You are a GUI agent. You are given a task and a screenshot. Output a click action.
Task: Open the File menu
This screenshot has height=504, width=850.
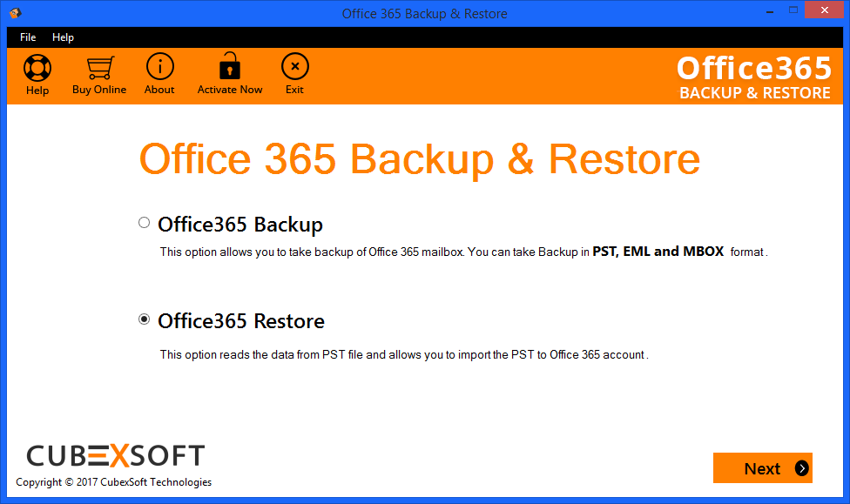click(28, 37)
